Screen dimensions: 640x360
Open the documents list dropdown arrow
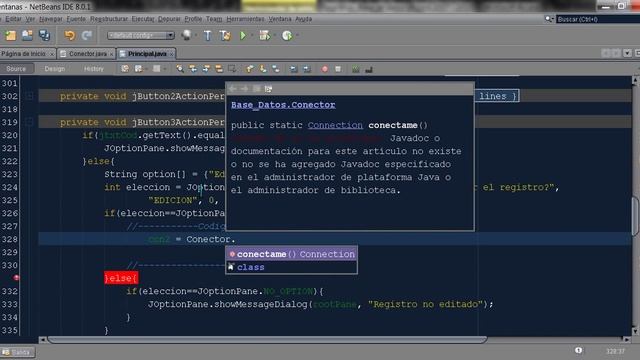627,53
